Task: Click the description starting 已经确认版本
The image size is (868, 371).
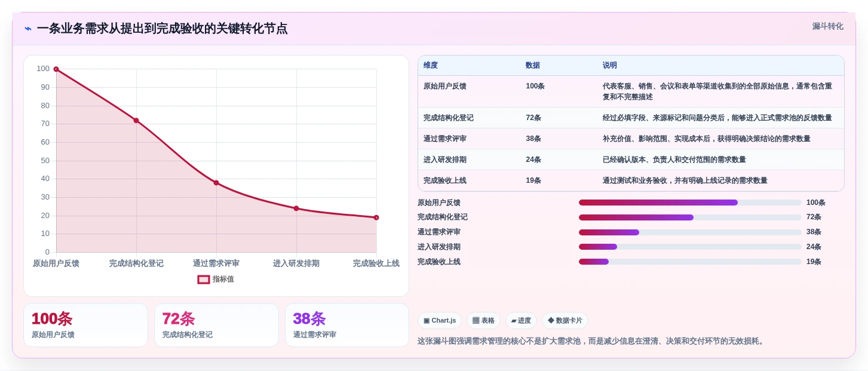Action: pos(674,160)
